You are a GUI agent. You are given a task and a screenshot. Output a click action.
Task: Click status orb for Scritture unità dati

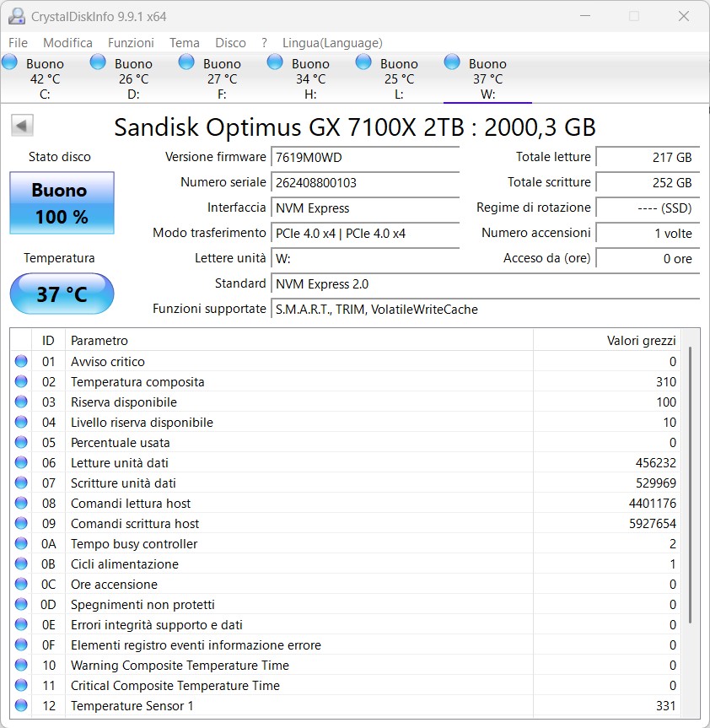coord(21,483)
